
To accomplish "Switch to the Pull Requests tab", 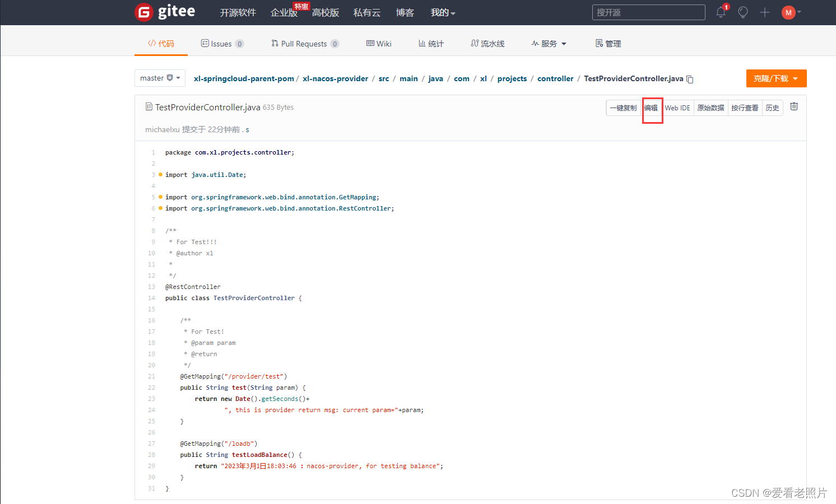I will (x=305, y=44).
